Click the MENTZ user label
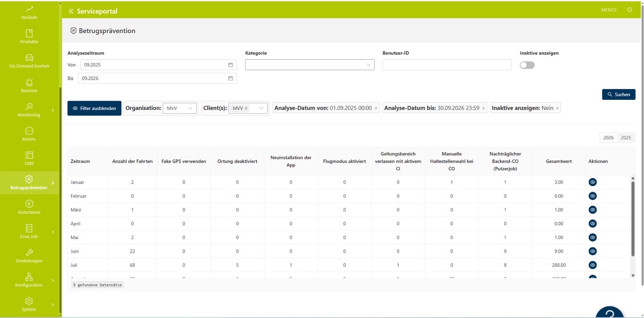Image resolution: width=644 pixels, height=318 pixels. (609, 10)
